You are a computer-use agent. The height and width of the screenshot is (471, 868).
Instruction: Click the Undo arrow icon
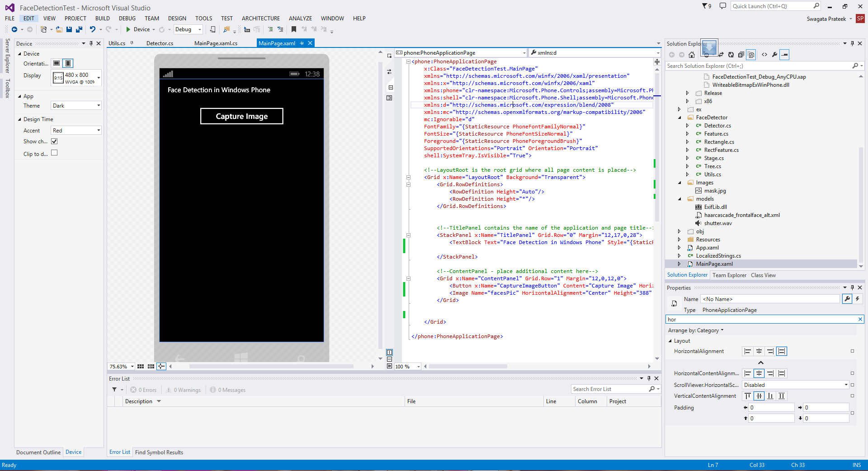92,29
